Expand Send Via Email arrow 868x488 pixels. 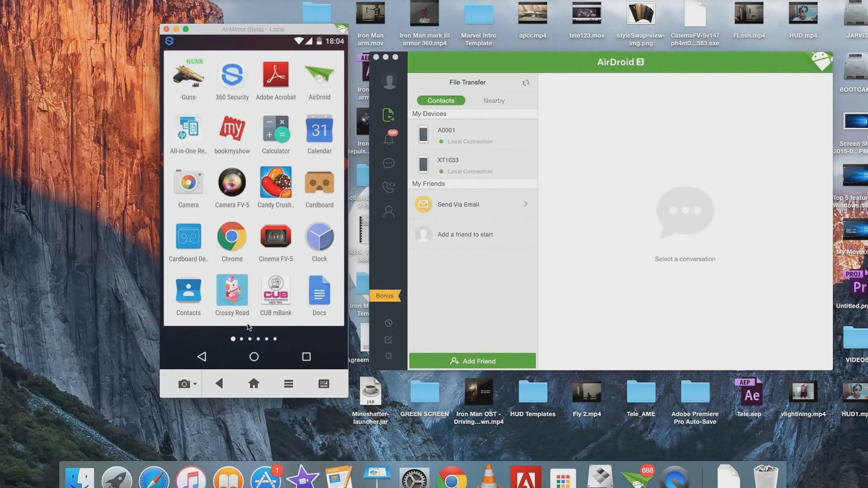524,204
